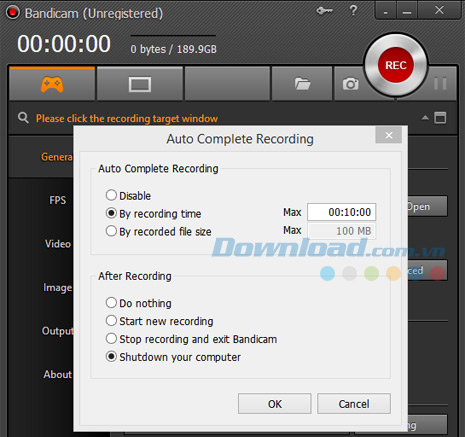Choose By recorded file size option
The height and width of the screenshot is (437, 465).
158,231
